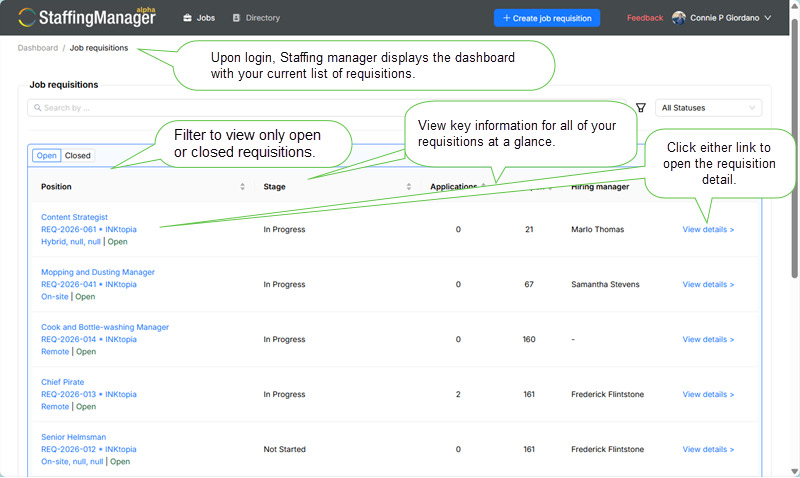Screen dimensions: 800x478
Task: Expand the user menu chevron
Action: point(767,18)
